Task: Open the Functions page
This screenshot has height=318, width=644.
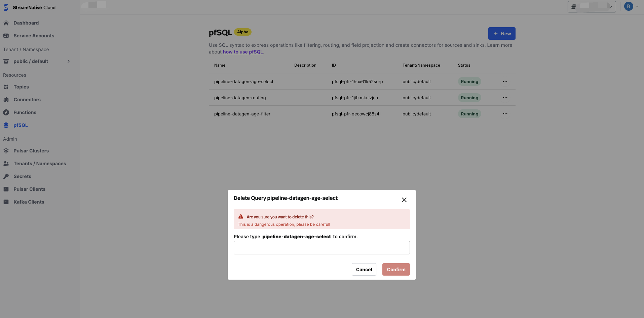Action: click(x=25, y=112)
